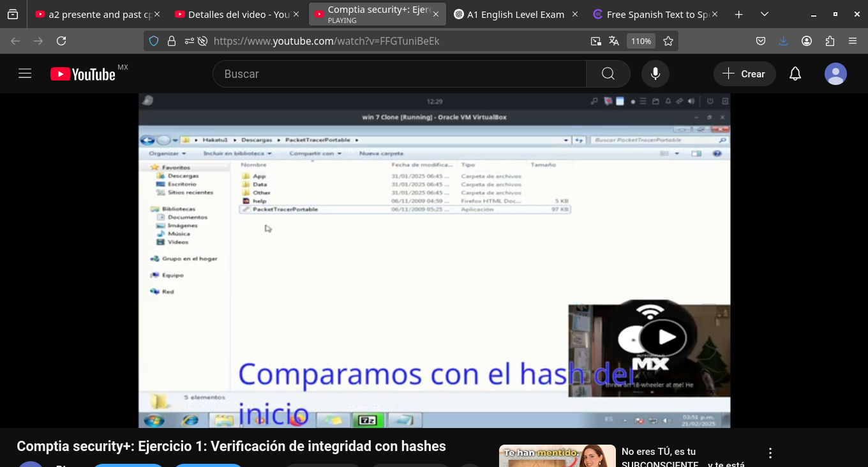The width and height of the screenshot is (868, 467).
Task: Reset zoom using the 110% button
Action: 641,41
